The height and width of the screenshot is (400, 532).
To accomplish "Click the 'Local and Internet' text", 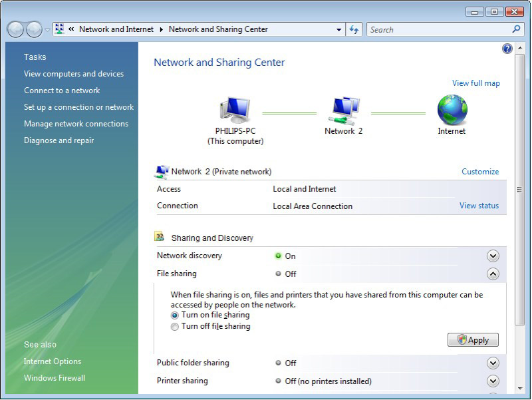I will (305, 189).
